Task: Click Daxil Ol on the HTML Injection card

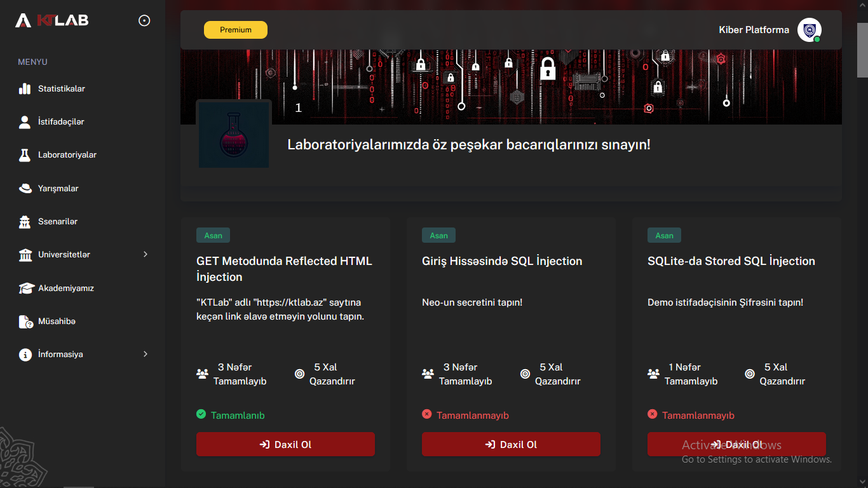Action: (285, 444)
